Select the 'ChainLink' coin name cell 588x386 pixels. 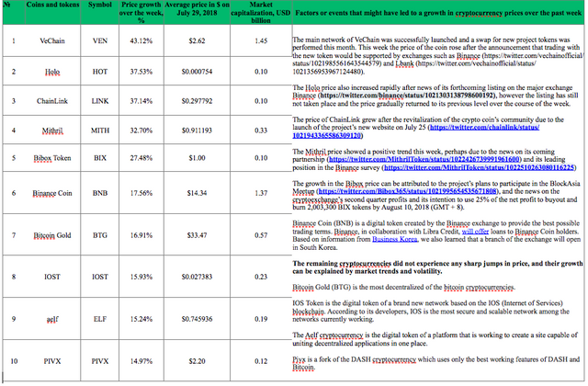click(52, 101)
